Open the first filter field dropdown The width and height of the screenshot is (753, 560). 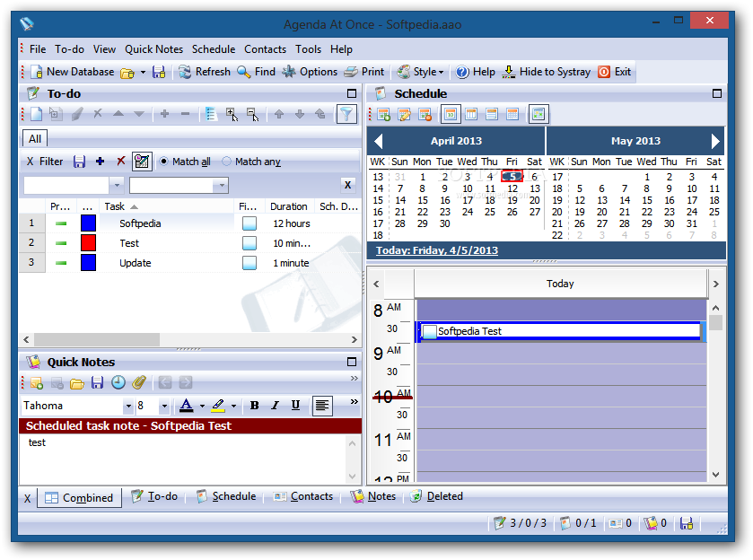coord(116,185)
